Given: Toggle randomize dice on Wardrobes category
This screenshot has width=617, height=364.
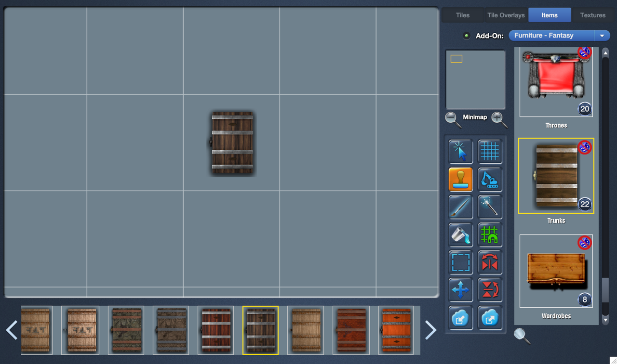Looking at the screenshot, I should tap(584, 243).
